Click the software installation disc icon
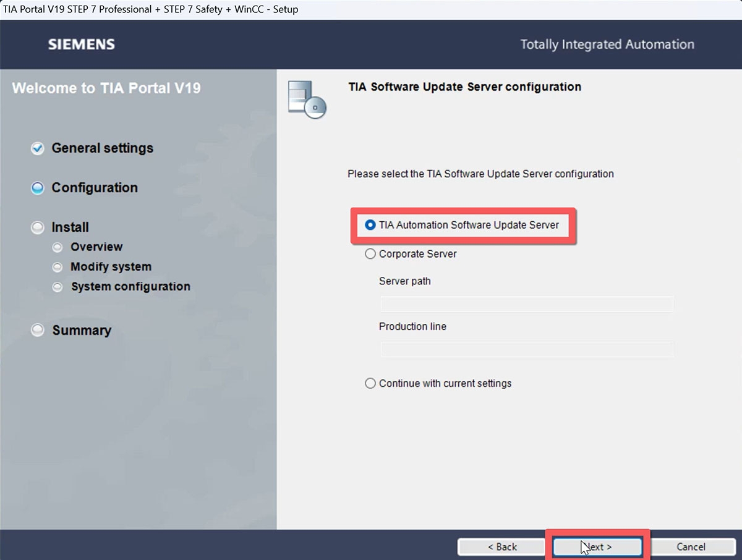The image size is (742, 560). (307, 100)
